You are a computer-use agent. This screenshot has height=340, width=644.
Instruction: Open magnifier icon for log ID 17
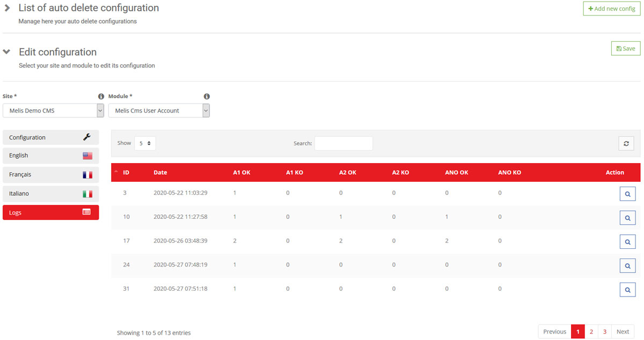point(627,242)
